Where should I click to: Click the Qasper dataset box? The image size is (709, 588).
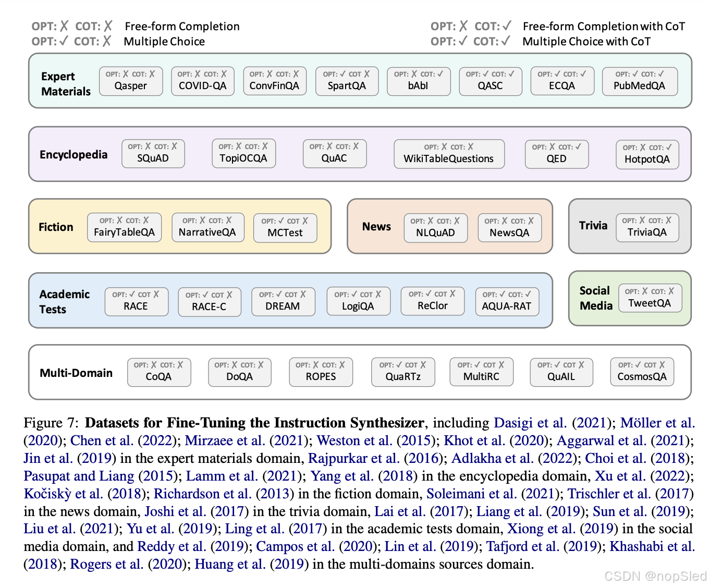click(x=131, y=81)
